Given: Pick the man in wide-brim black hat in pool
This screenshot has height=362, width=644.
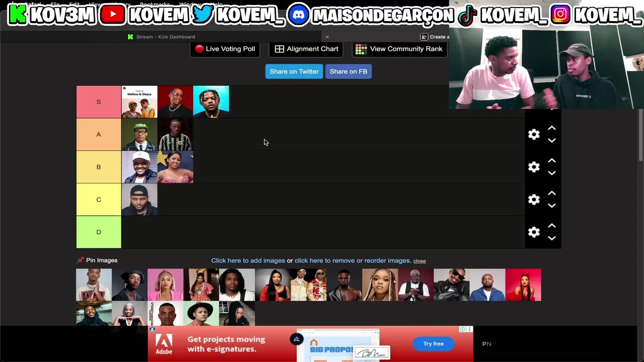Looking at the screenshot, I should (201, 314).
